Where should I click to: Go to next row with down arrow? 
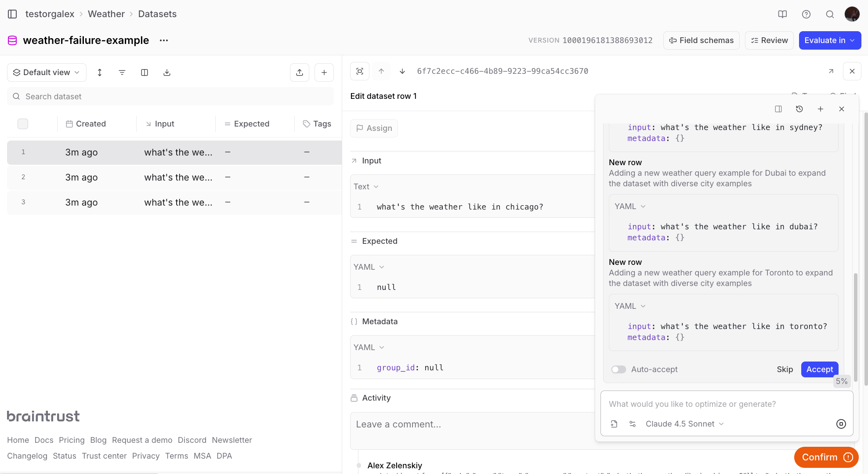(x=402, y=71)
